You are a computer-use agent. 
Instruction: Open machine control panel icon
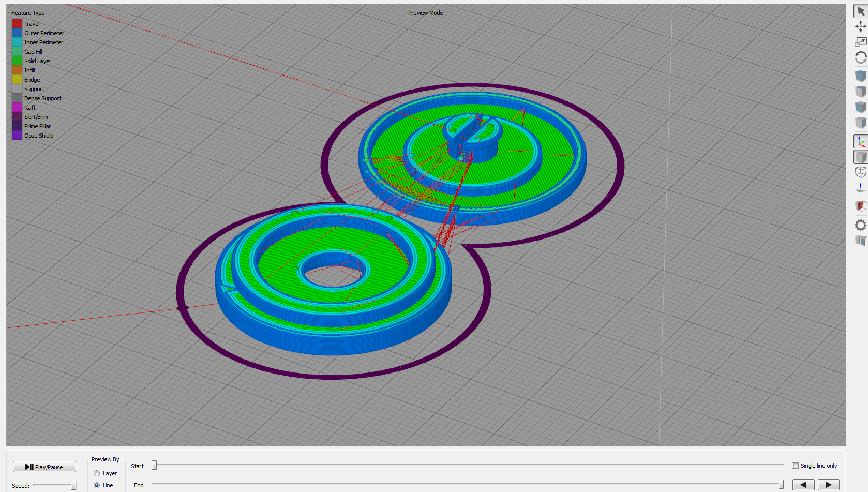(x=861, y=241)
